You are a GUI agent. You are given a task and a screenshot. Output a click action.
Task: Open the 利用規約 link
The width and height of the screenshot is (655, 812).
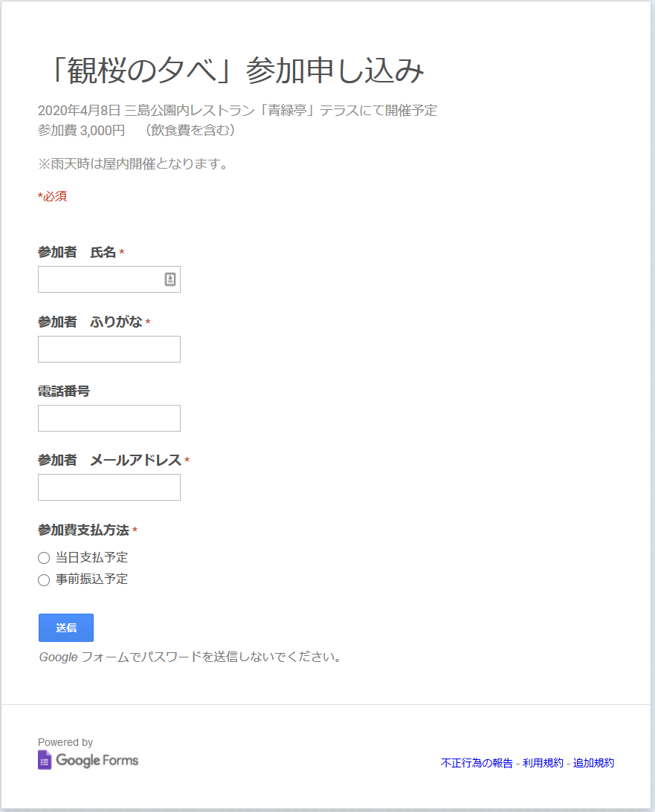543,763
